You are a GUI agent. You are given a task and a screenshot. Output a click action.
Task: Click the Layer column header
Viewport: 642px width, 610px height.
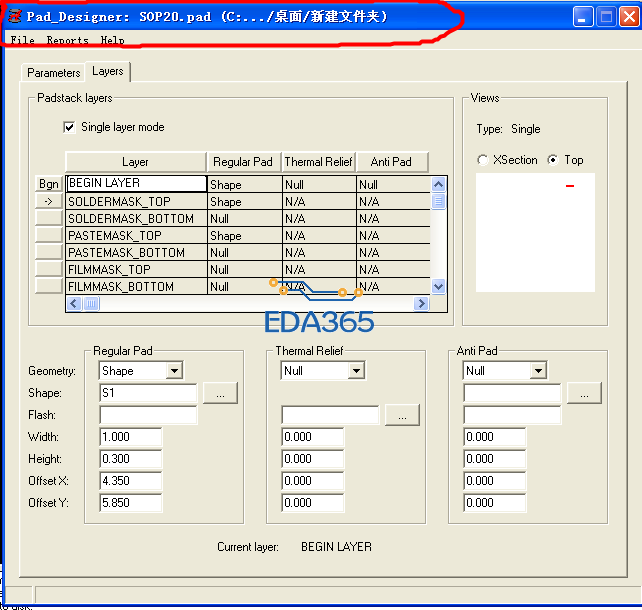point(136,162)
